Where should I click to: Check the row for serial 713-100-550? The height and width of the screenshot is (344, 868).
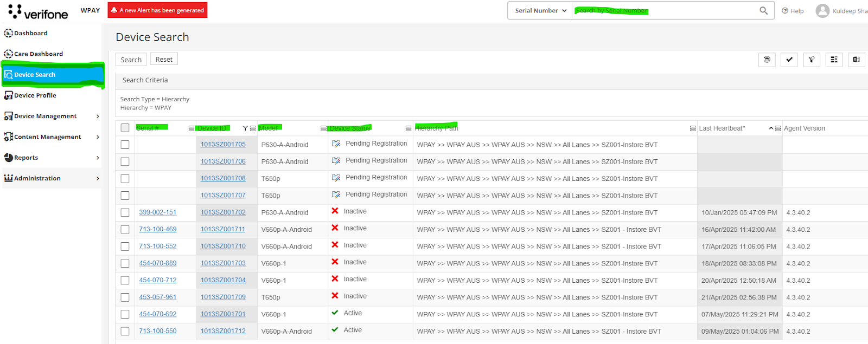point(125,331)
